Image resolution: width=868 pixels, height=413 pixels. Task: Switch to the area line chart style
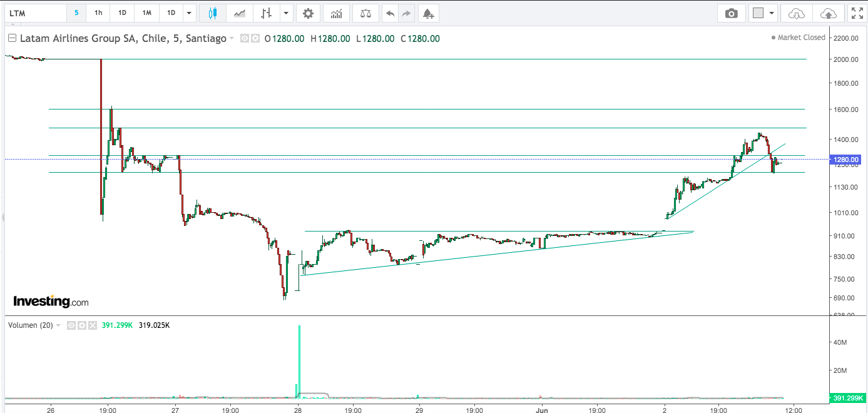pyautogui.click(x=239, y=13)
